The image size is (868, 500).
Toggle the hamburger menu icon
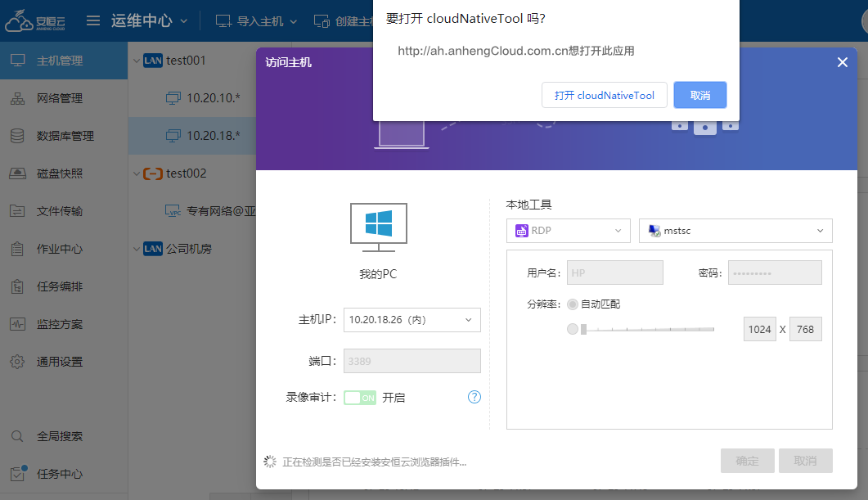[93, 21]
